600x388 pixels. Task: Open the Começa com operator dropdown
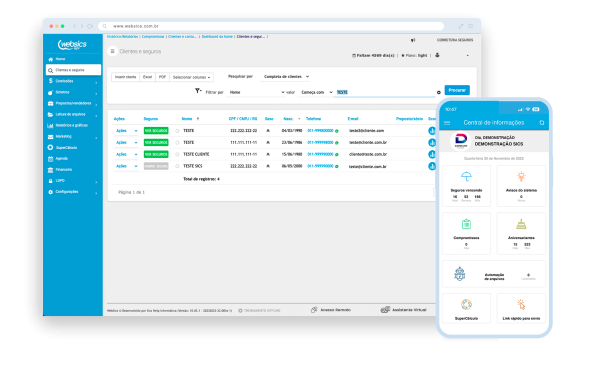tap(316, 93)
